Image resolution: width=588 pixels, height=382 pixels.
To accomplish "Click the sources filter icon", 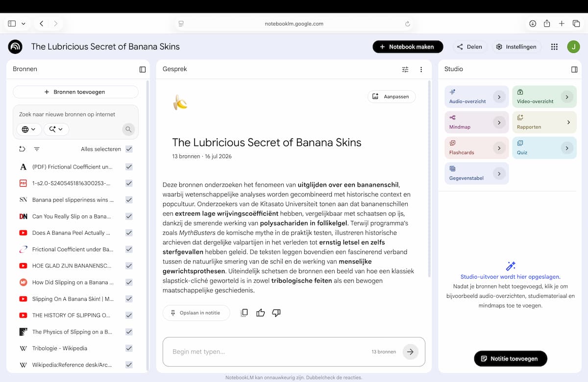I will (37, 149).
